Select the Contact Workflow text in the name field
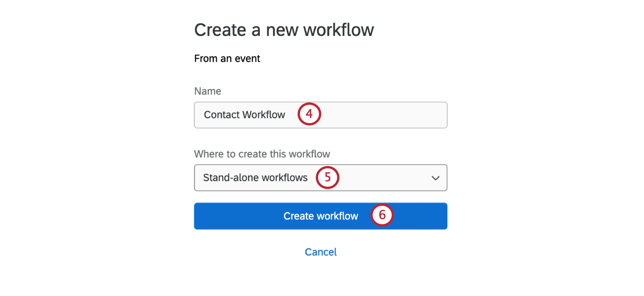Screen dimensions: 644x296 click(x=244, y=115)
